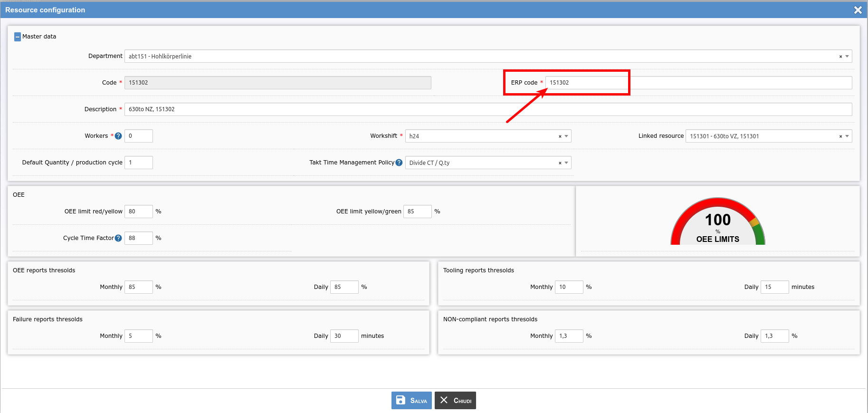The height and width of the screenshot is (413, 868).
Task: Click the Takt Time Management Policy help icon
Action: tap(399, 163)
